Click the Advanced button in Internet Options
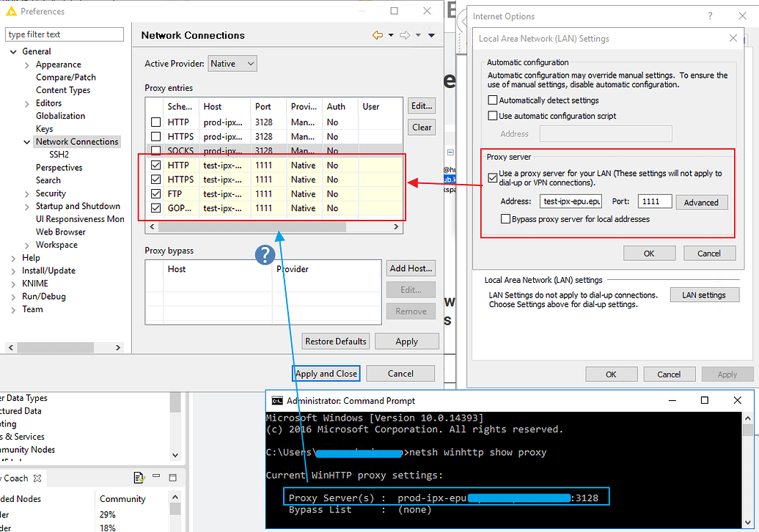This screenshot has height=532, width=759. click(701, 202)
